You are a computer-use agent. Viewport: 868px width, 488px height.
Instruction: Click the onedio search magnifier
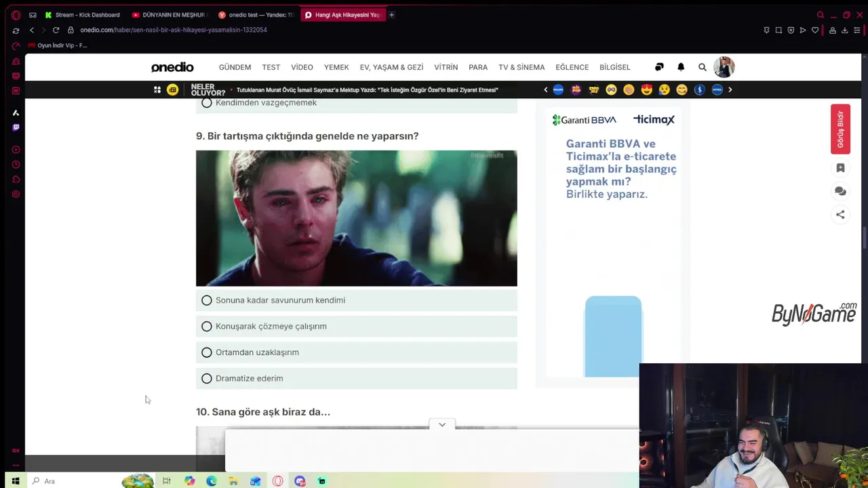point(703,67)
